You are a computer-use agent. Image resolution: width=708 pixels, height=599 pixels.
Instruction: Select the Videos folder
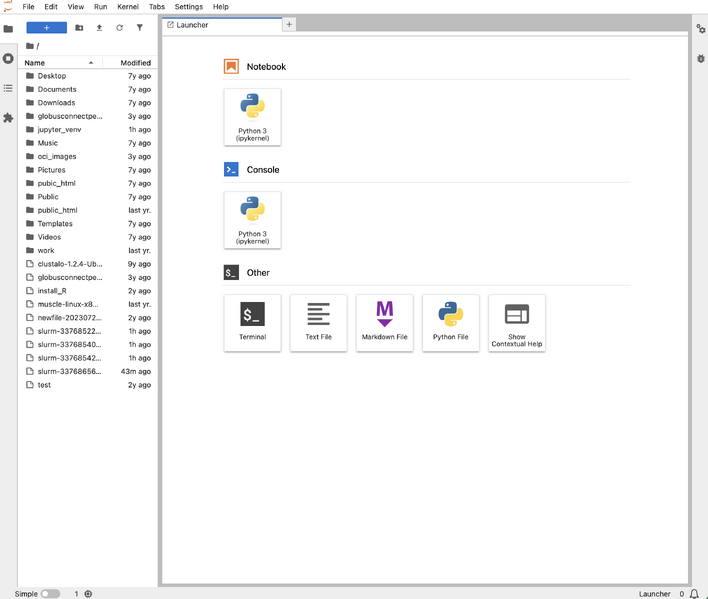(88, 237)
